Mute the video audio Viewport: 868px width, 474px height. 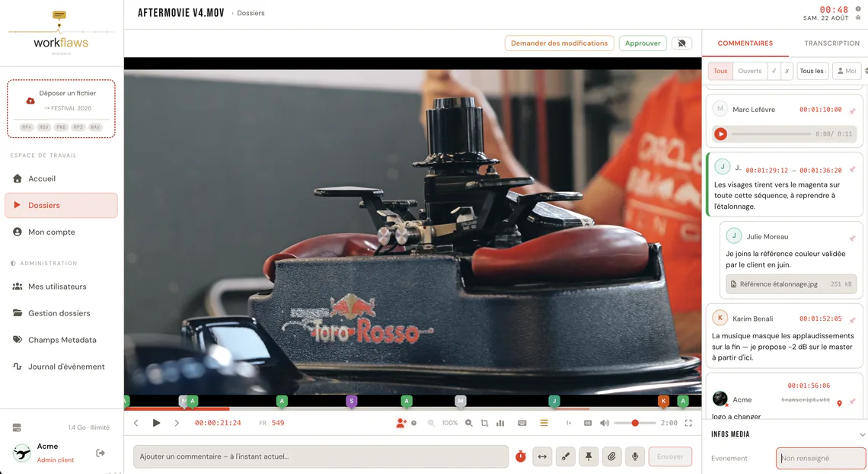pyautogui.click(x=605, y=422)
